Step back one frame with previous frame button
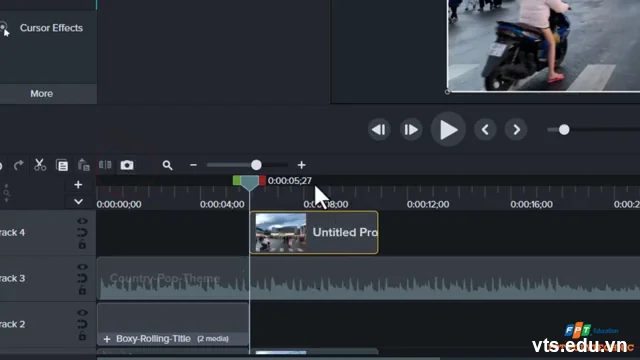 [379, 130]
